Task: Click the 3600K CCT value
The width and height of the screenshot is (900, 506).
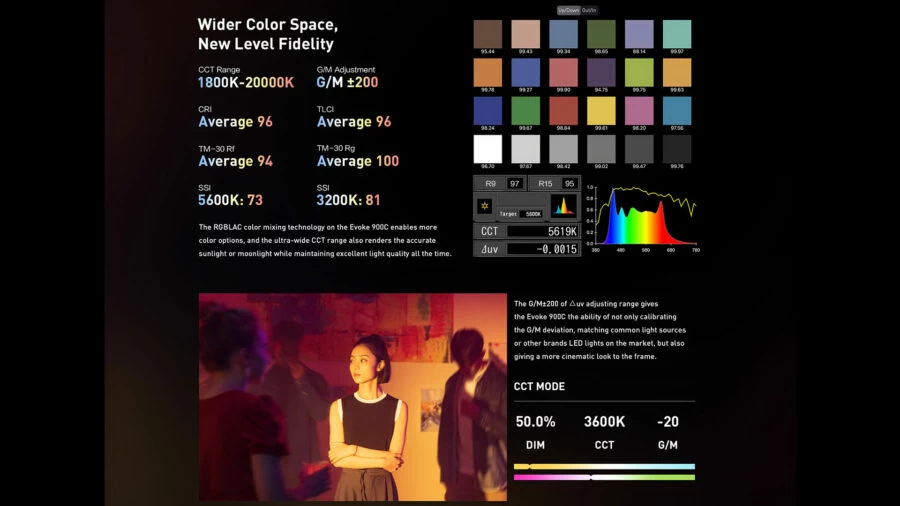Action: tap(604, 422)
